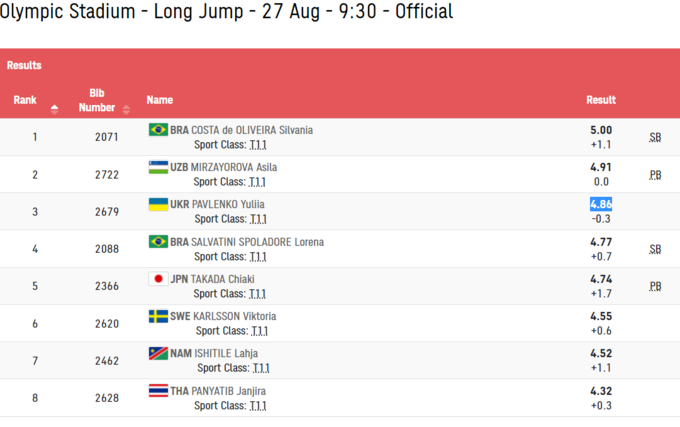The height and width of the screenshot is (427, 680).
Task: Click Brazil flag beside SALVATINI SPOLADORE
Action: tap(158, 242)
